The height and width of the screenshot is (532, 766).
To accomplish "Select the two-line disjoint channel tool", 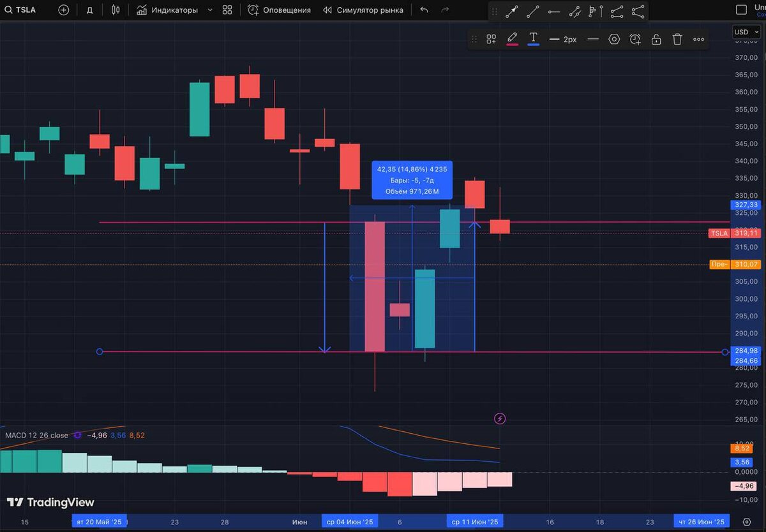I will 617,11.
